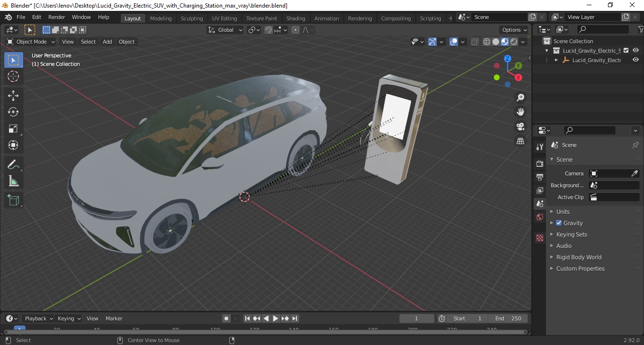Click the timeline playhead frame 1
The height and width of the screenshot is (345, 644).
(19, 328)
